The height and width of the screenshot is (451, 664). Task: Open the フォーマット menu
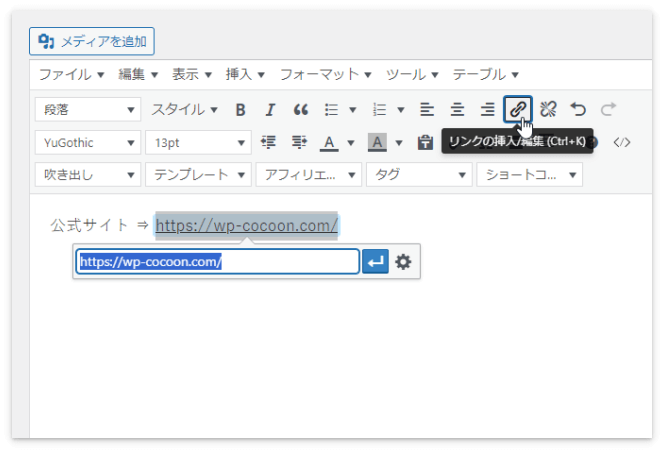[325, 75]
